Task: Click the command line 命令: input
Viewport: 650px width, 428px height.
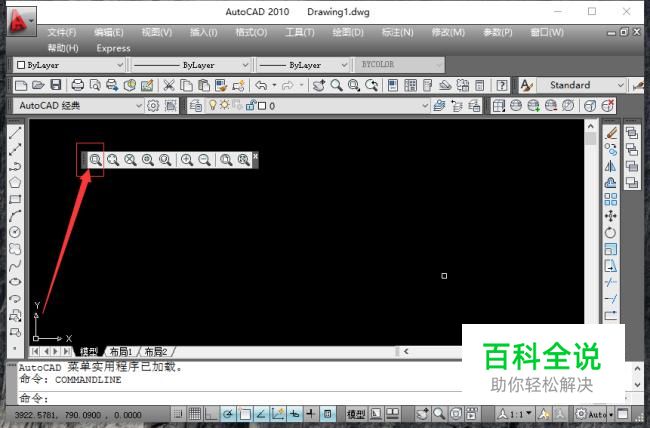Action: pyautogui.click(x=239, y=398)
